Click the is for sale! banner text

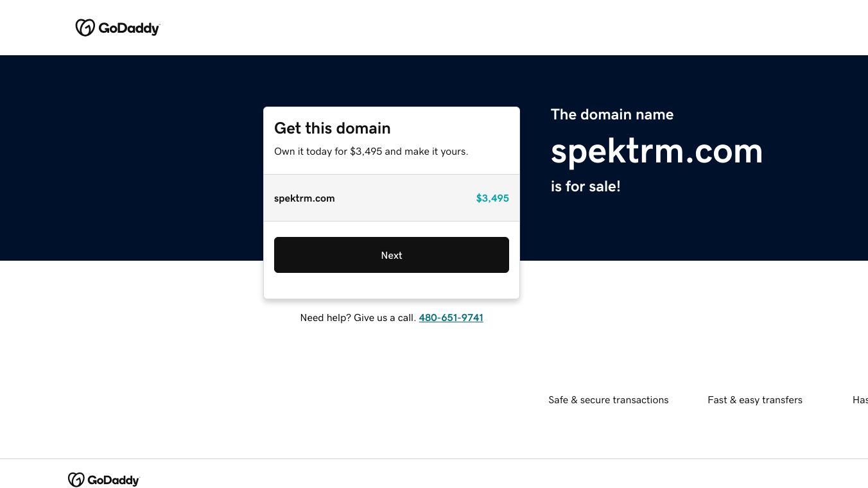tap(586, 186)
